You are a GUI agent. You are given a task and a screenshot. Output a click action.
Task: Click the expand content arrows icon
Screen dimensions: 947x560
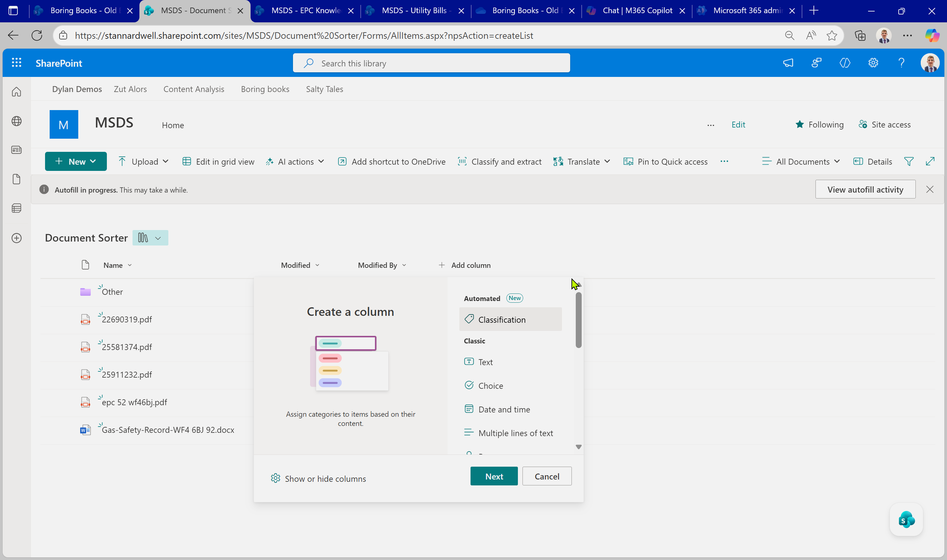click(930, 161)
